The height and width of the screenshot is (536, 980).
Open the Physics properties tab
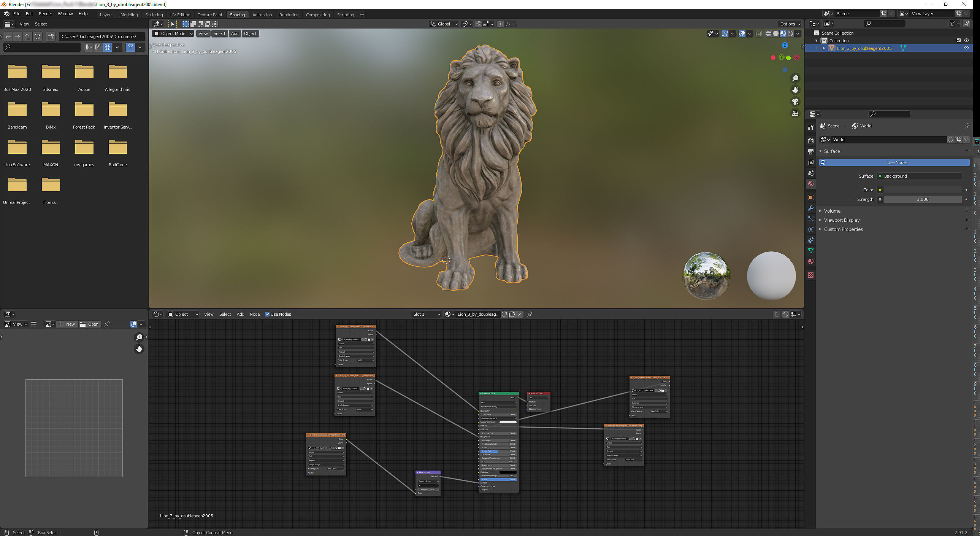811,229
